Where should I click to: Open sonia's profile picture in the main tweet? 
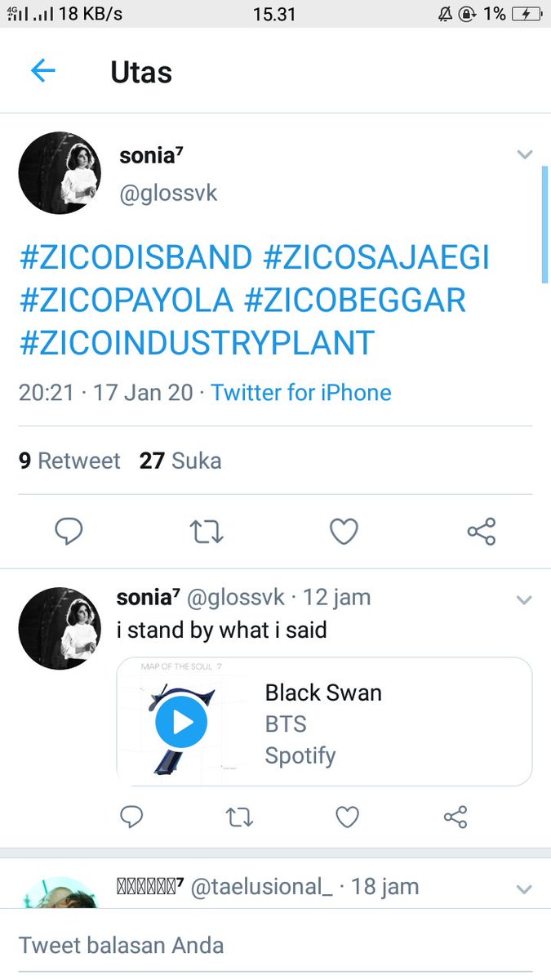coord(60,172)
